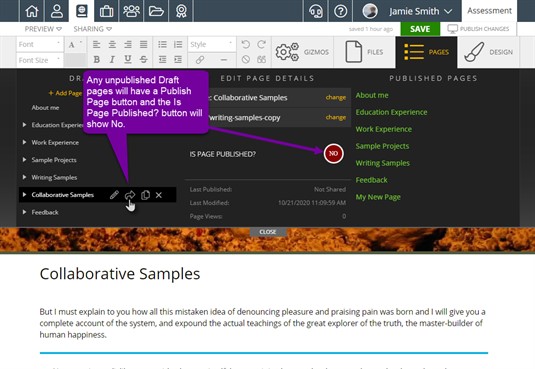Open the briefcase icon in top navigation

point(106,11)
